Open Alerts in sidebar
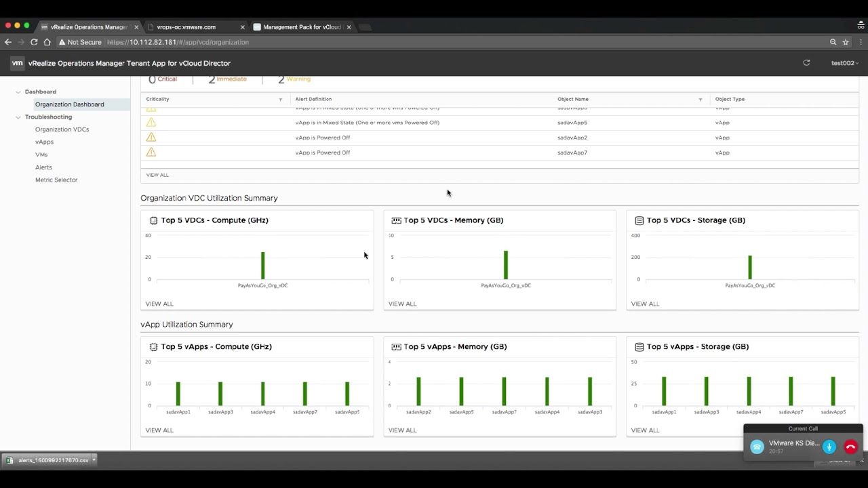 (43, 167)
